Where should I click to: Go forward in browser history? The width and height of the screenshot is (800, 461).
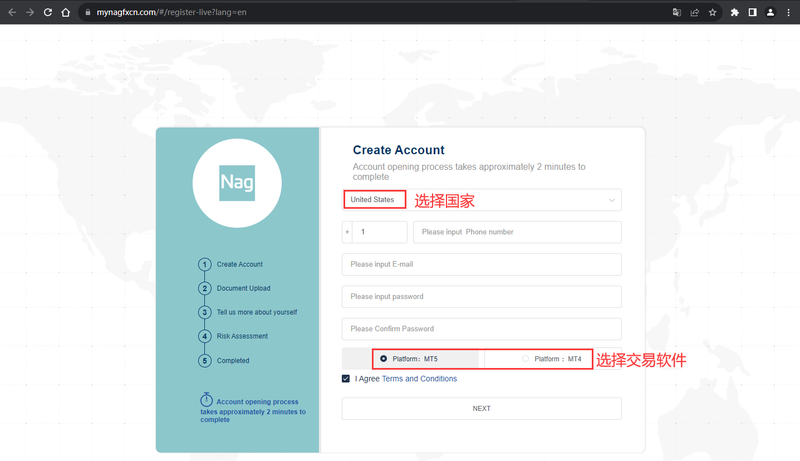30,12
